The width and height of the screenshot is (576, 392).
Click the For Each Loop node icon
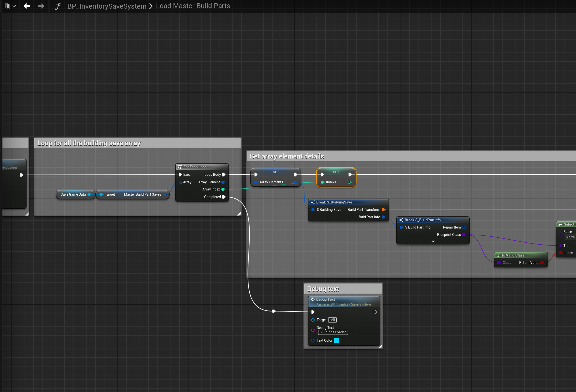180,167
